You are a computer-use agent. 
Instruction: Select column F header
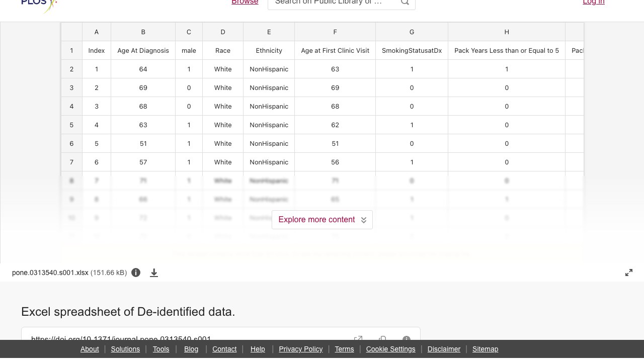335,32
